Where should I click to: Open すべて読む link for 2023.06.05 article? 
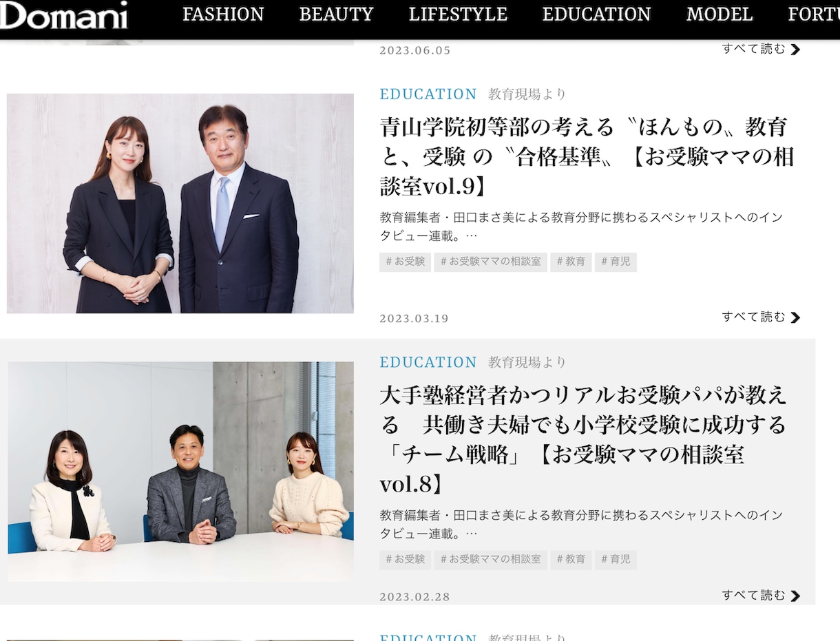(x=761, y=49)
